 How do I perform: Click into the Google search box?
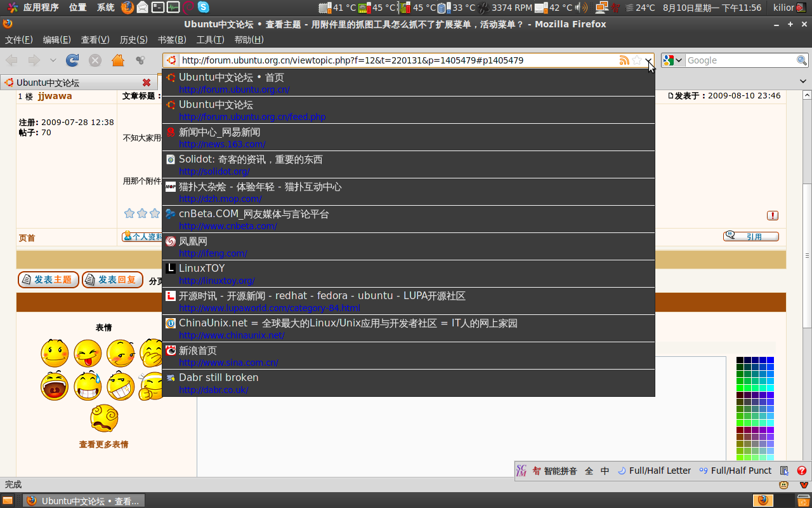tap(740, 60)
